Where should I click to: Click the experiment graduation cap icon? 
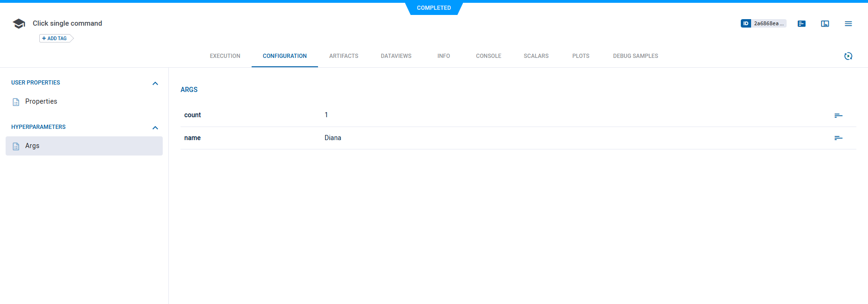19,24
